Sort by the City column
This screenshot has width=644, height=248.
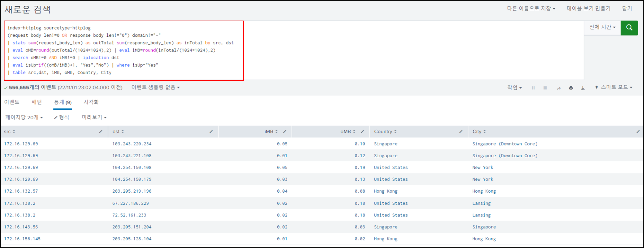[479, 132]
